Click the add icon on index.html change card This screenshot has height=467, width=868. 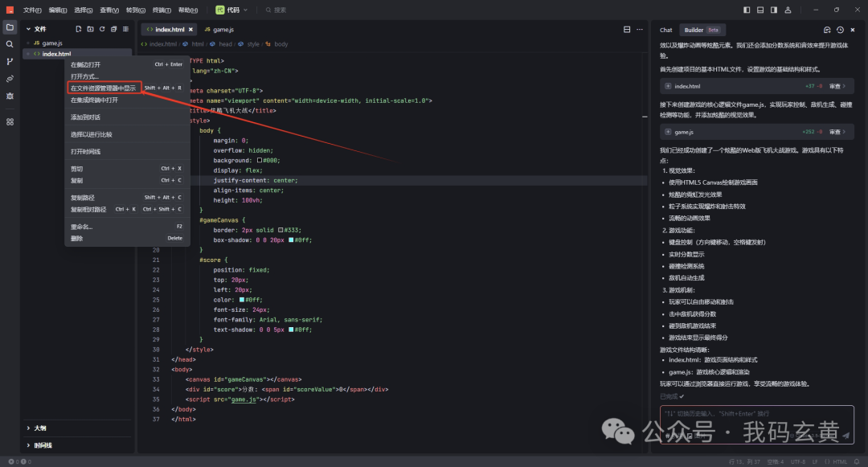pyautogui.click(x=668, y=86)
